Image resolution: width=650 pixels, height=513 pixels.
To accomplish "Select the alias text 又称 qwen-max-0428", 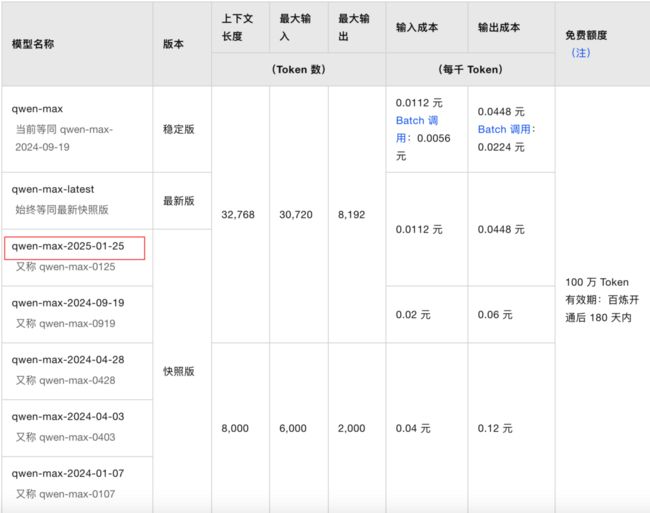I will pyautogui.click(x=65, y=380).
